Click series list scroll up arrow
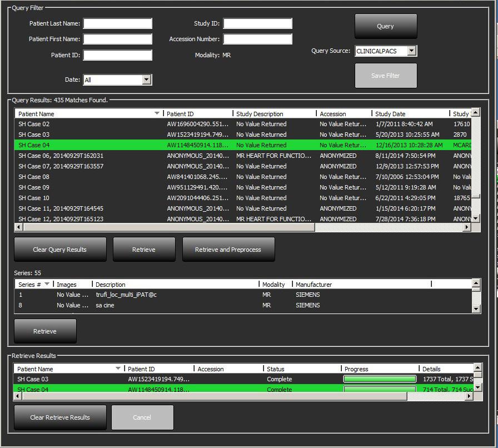The image size is (498, 448). (476, 283)
